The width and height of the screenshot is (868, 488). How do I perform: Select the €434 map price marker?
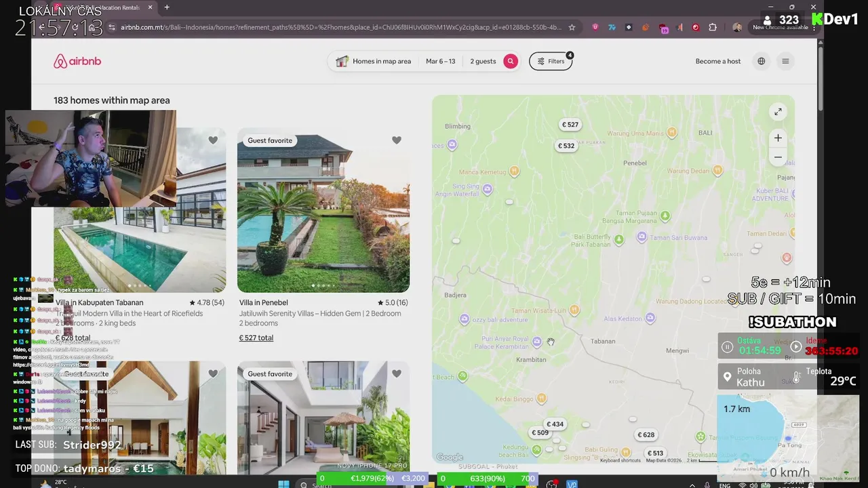pyautogui.click(x=555, y=424)
